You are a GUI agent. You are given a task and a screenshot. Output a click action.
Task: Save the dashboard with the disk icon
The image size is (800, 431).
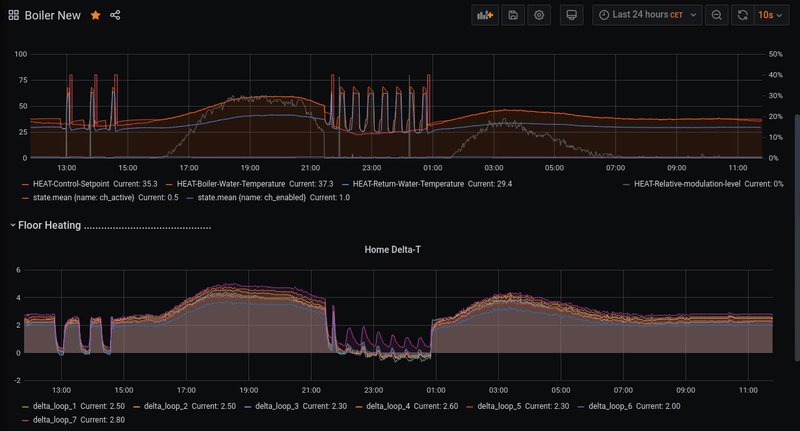click(x=513, y=15)
